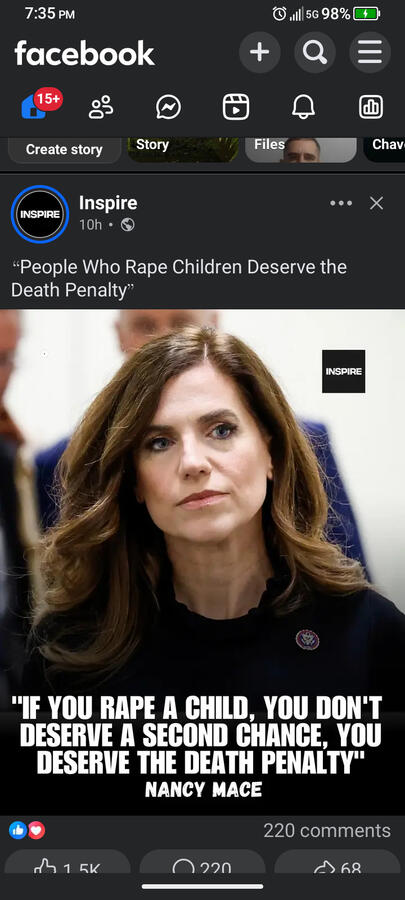Open the Inspire page name link
Screen dimensions: 405x900
(108, 203)
